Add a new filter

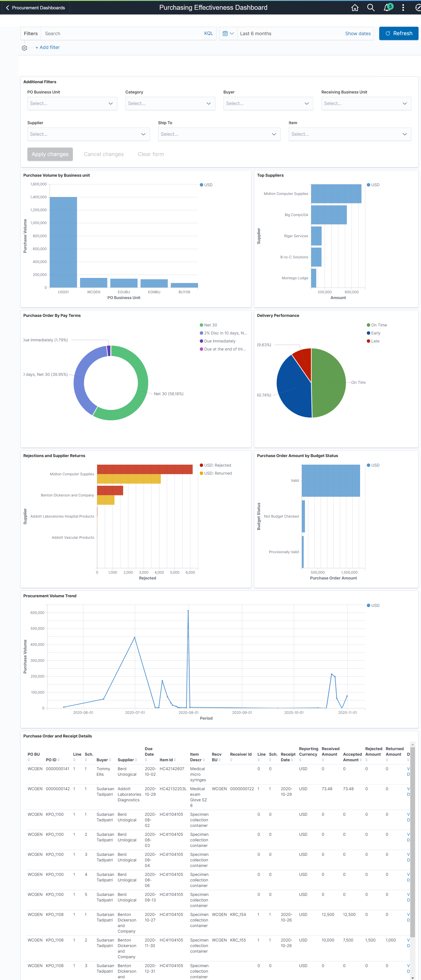(x=48, y=48)
